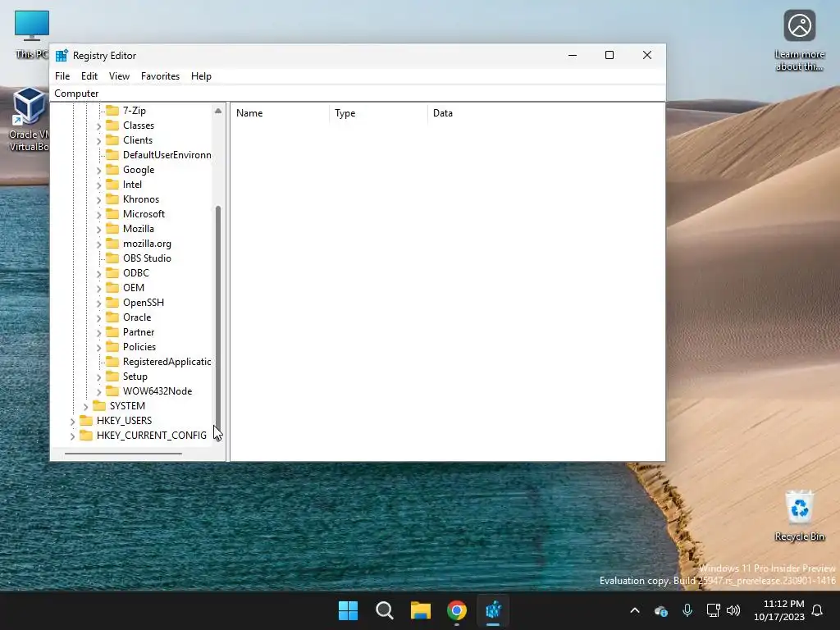Click the Computer address bar
The image size is (840, 630).
click(358, 94)
